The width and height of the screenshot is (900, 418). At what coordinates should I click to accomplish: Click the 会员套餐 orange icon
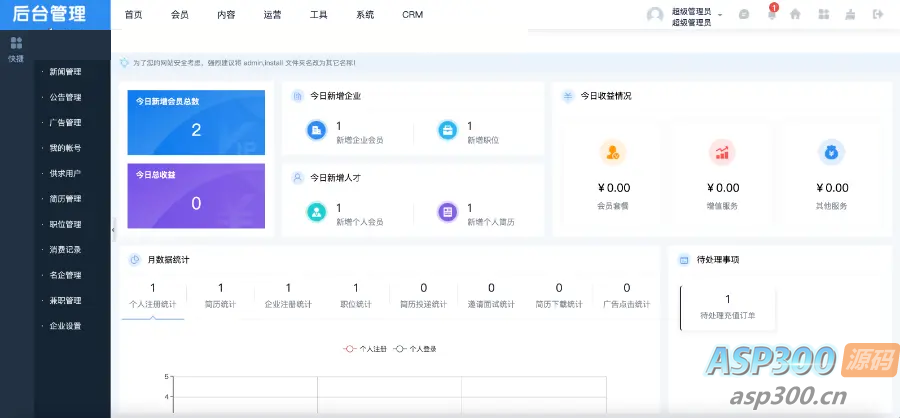coord(612,152)
